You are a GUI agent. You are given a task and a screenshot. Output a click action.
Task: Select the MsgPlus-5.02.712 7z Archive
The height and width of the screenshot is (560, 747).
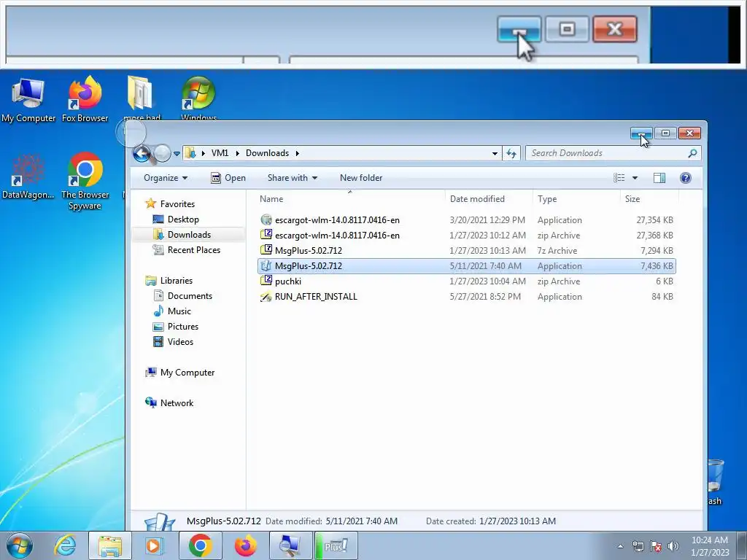(466, 251)
